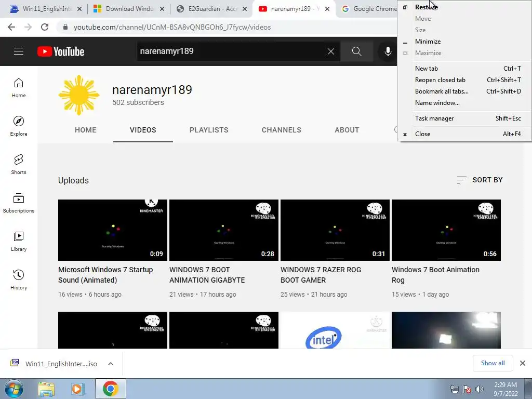Select New tab in context menu
The image size is (532, 399).
464,69
